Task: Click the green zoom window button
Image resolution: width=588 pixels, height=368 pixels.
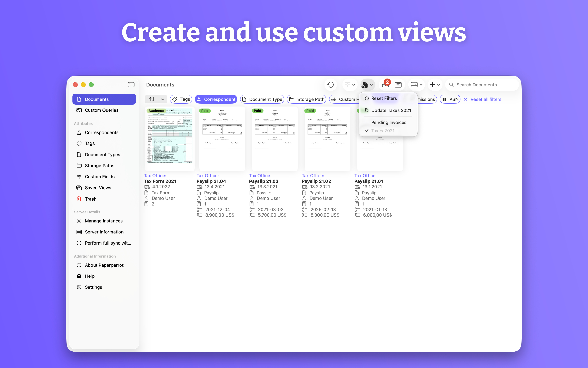Action: click(91, 85)
